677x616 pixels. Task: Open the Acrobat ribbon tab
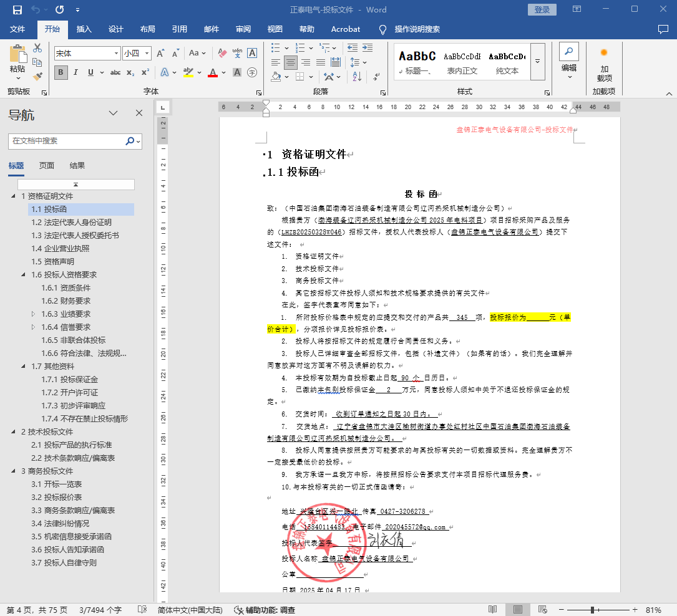(346, 29)
